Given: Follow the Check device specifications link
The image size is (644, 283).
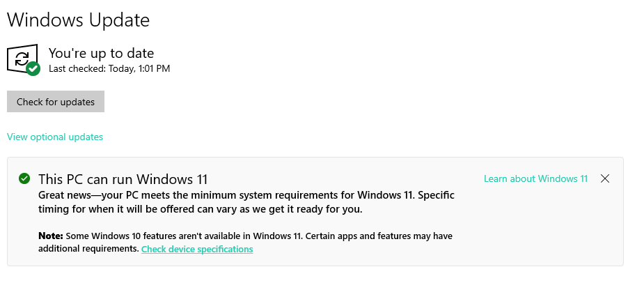Looking at the screenshot, I should (x=197, y=249).
